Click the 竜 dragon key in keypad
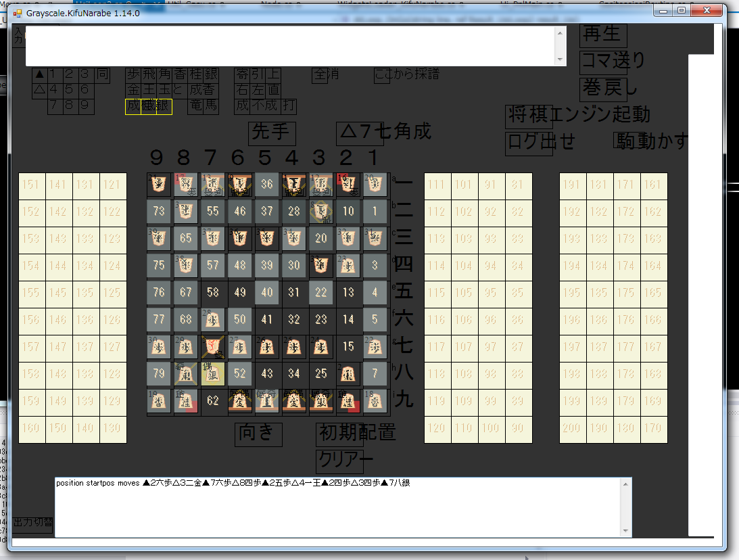 tap(195, 107)
